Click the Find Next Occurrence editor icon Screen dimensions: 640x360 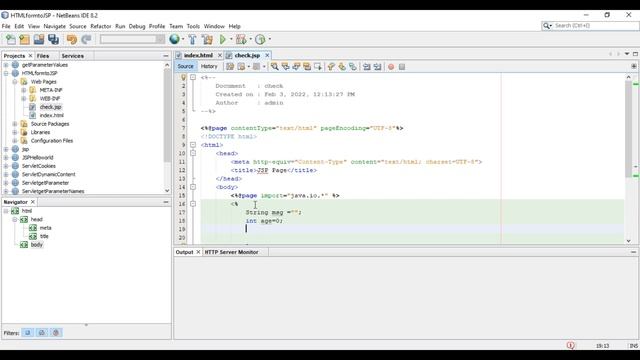click(296, 67)
